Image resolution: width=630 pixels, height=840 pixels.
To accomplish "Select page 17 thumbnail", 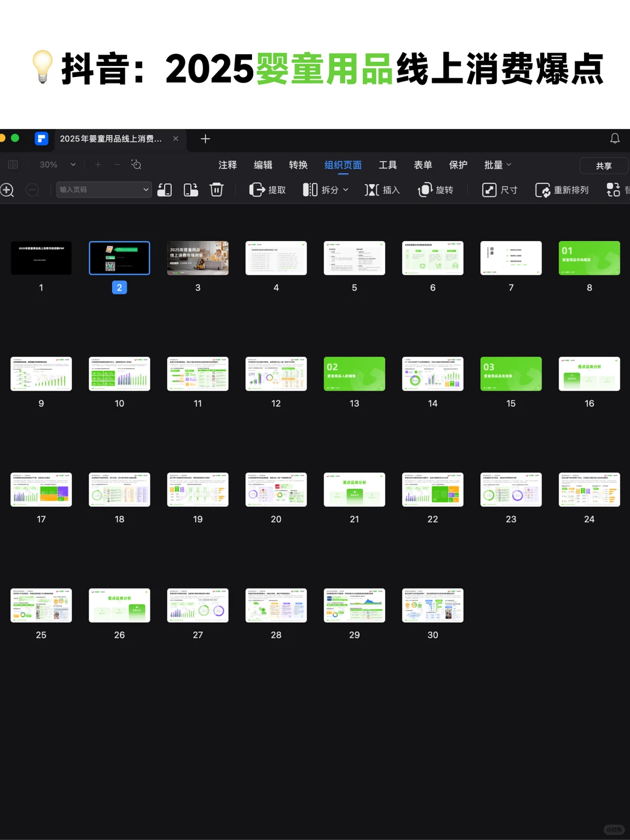I will click(x=41, y=489).
